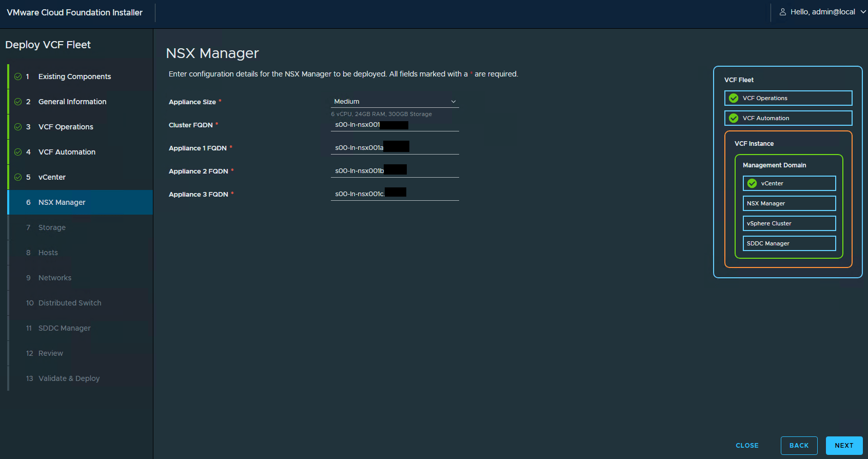Viewport: 868px width, 459px height.
Task: Click the Cluster FQDN field label
Action: pyautogui.click(x=191, y=125)
